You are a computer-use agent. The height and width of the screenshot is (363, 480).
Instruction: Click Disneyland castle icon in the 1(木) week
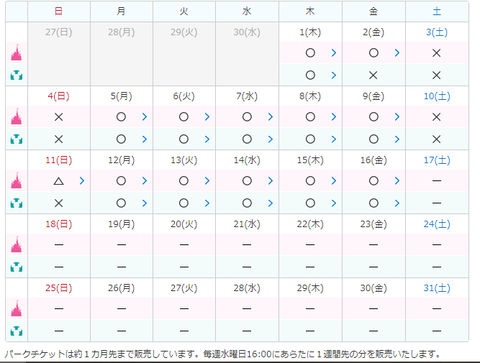pos(16,53)
